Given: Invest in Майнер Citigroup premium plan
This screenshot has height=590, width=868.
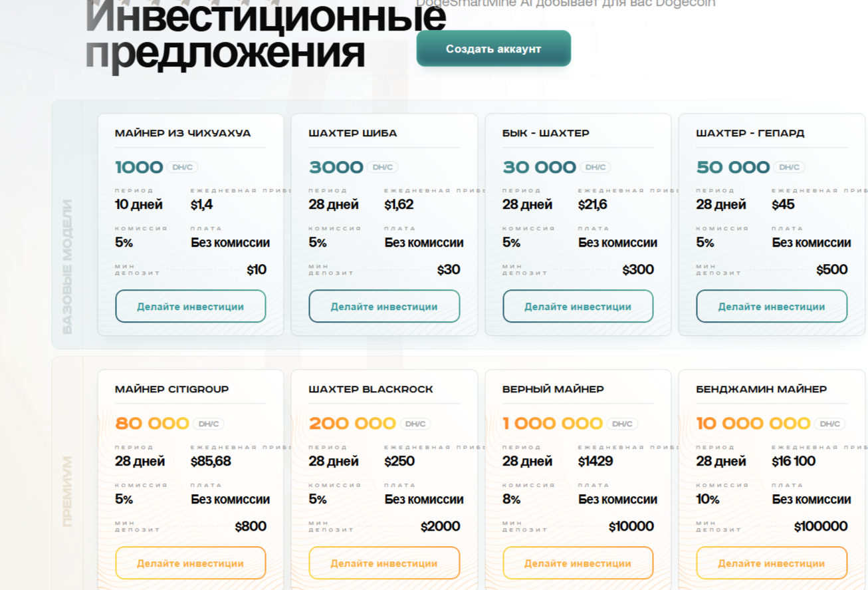Looking at the screenshot, I should 190,563.
